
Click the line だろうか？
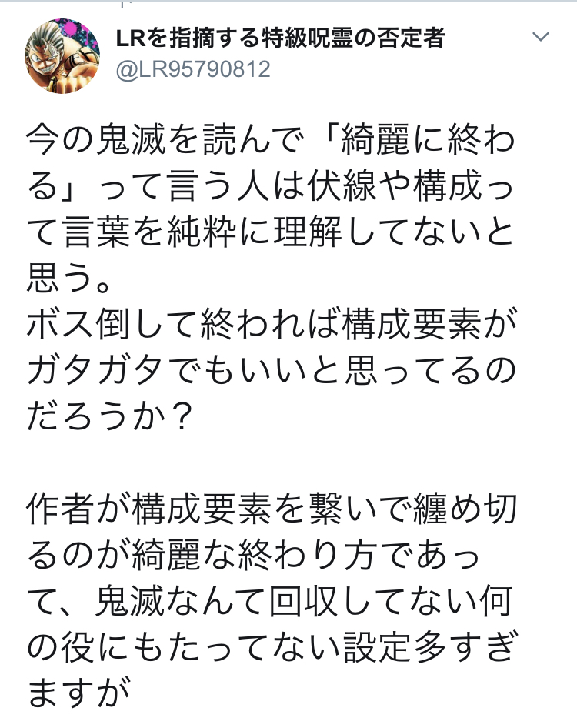pyautogui.click(x=109, y=416)
